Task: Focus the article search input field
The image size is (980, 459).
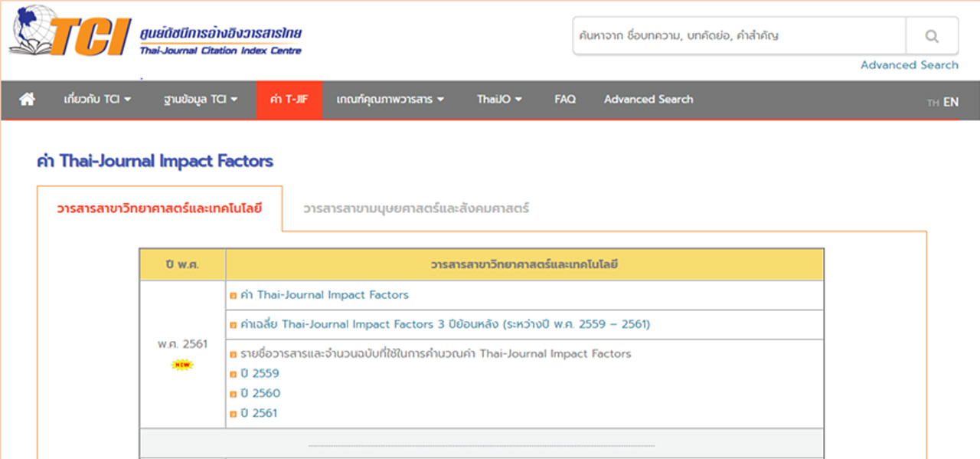Action: point(739,36)
